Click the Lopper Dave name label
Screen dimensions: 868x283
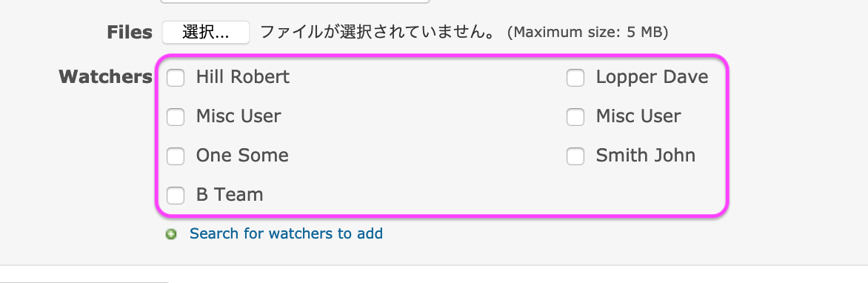(652, 76)
